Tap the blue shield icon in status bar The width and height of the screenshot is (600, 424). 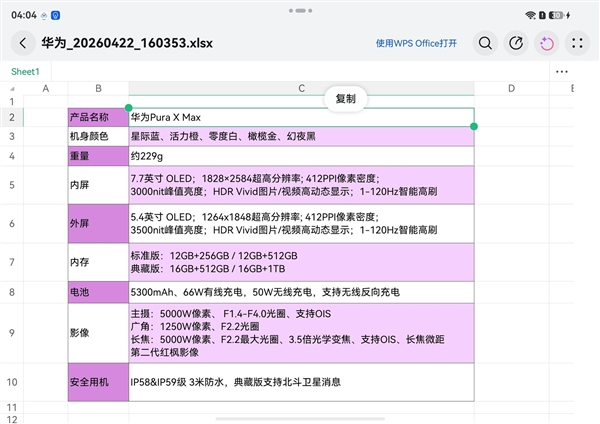[55, 15]
